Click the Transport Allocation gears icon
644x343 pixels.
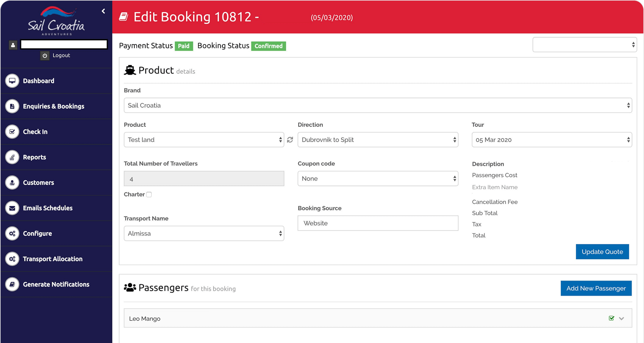click(x=12, y=259)
